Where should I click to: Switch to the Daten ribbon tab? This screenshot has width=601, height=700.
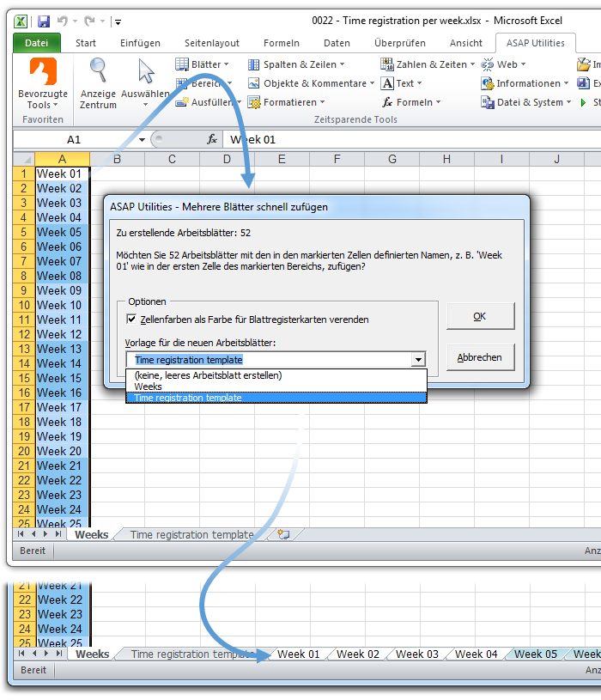pos(337,43)
